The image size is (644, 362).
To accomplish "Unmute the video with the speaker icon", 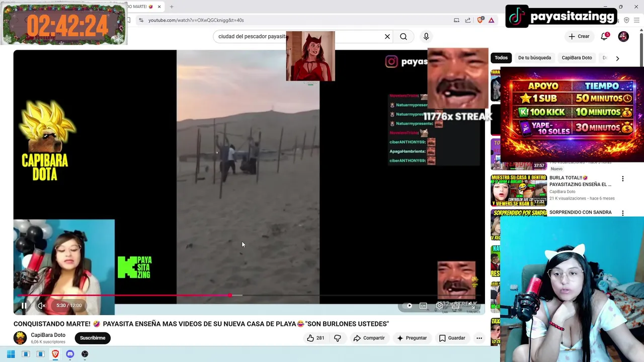I will point(42,305).
